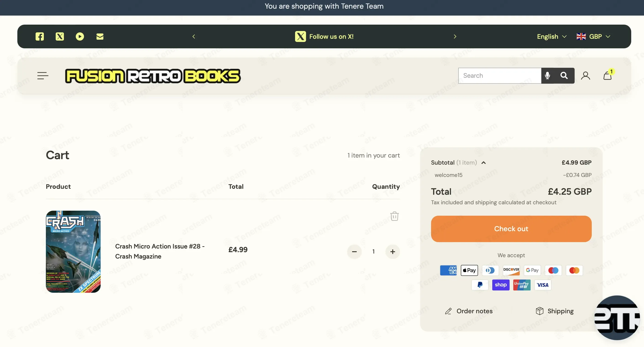Click the Cart page heading
The height and width of the screenshot is (347, 644).
pos(58,155)
